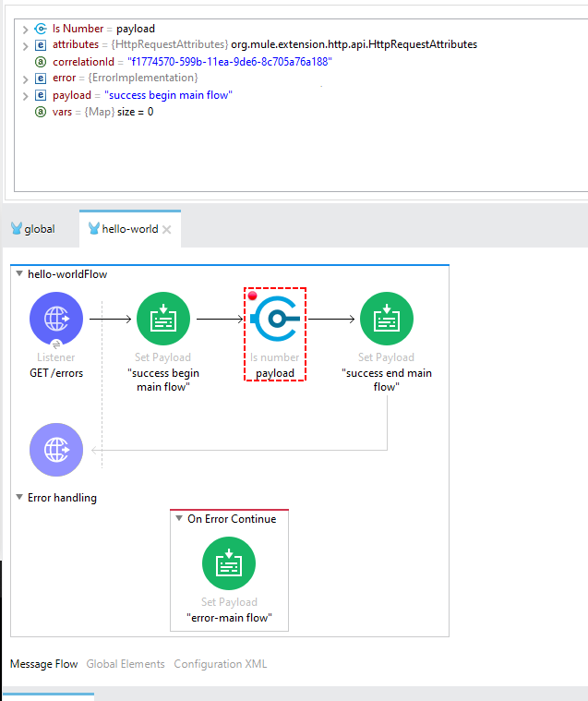Click the "GET /errors" label under Listener
This screenshot has height=701, width=588.
click(56, 373)
